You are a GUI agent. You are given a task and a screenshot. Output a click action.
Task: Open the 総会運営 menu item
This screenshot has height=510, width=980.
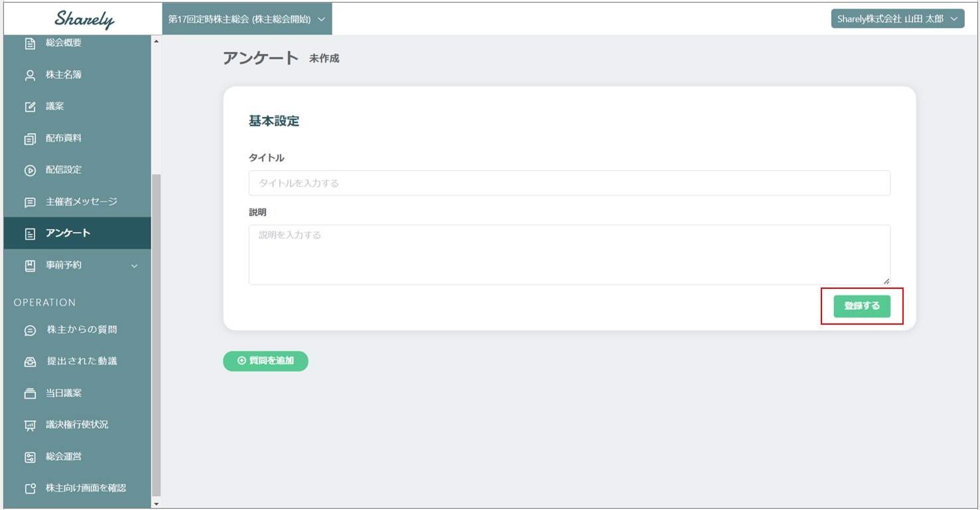[64, 457]
